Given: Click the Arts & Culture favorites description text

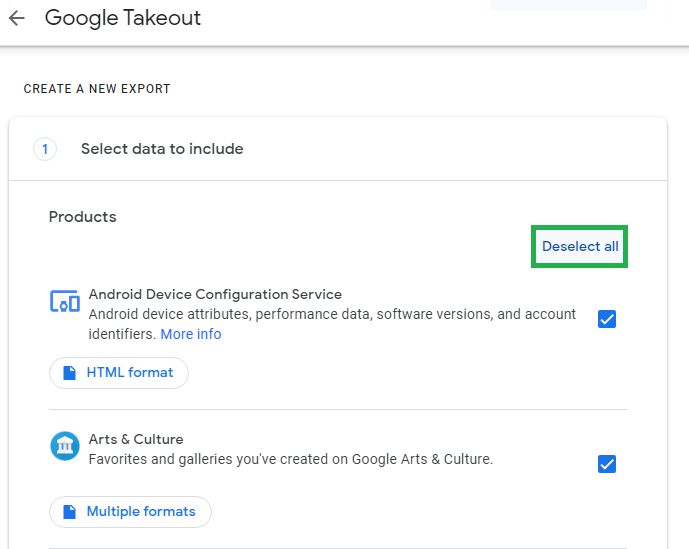Looking at the screenshot, I should (291, 459).
